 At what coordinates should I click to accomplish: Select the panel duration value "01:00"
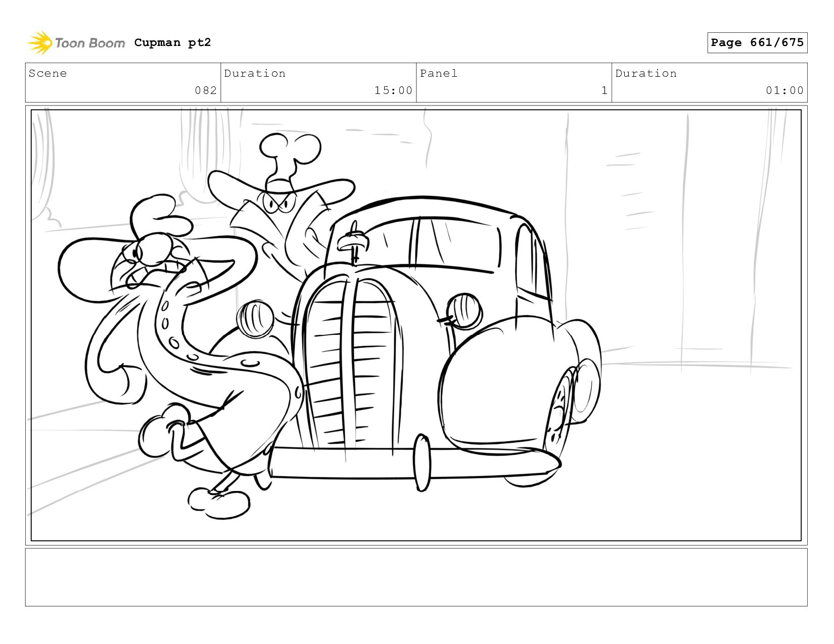point(784,90)
